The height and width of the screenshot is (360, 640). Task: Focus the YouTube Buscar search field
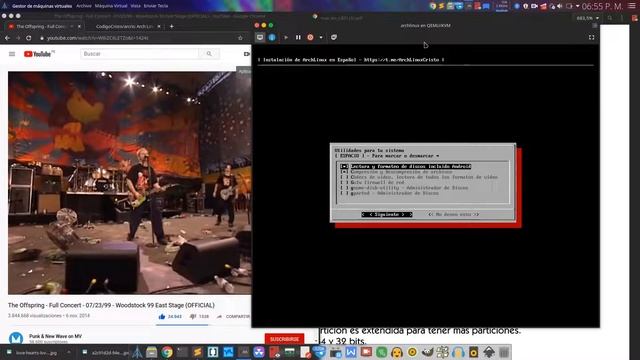tap(139, 54)
